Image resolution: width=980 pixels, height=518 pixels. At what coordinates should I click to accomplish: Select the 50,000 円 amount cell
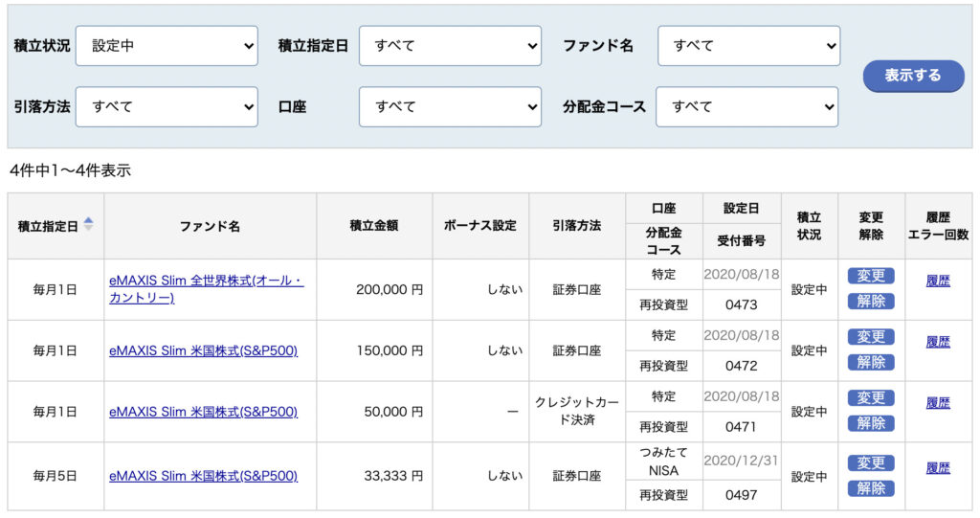[x=374, y=413]
